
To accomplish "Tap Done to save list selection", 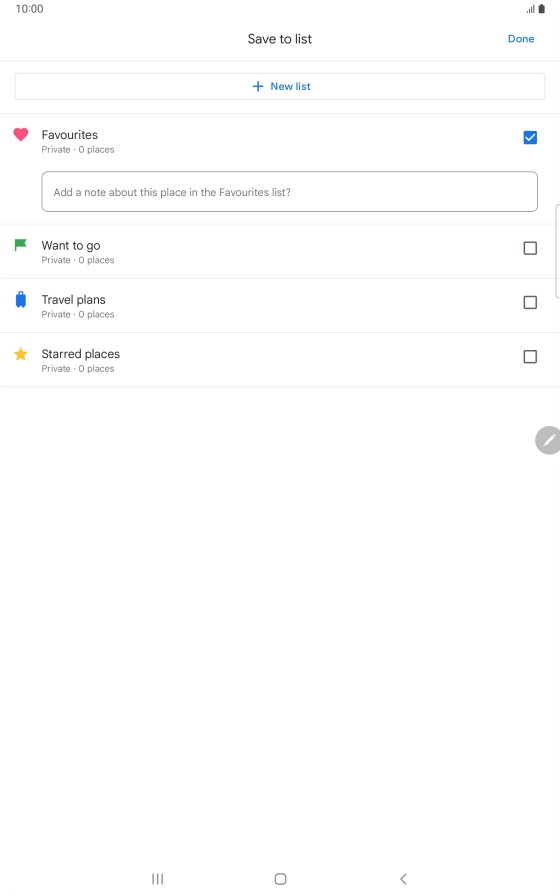I will [521, 39].
